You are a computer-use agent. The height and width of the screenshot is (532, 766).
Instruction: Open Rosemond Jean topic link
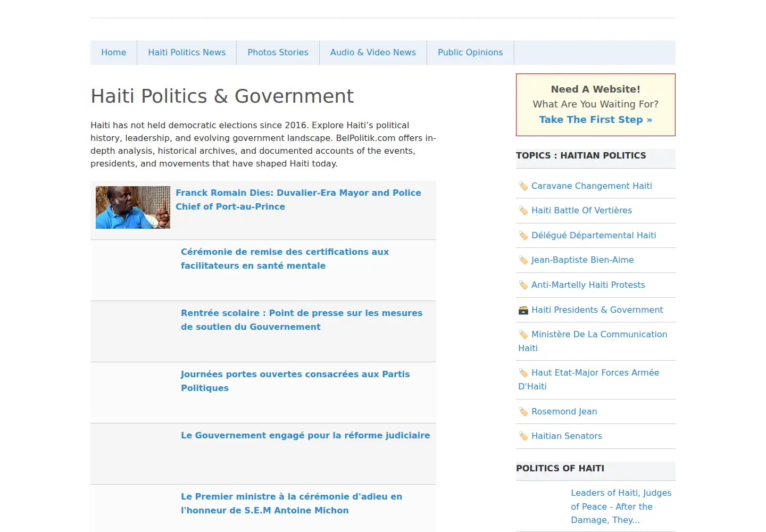(564, 411)
